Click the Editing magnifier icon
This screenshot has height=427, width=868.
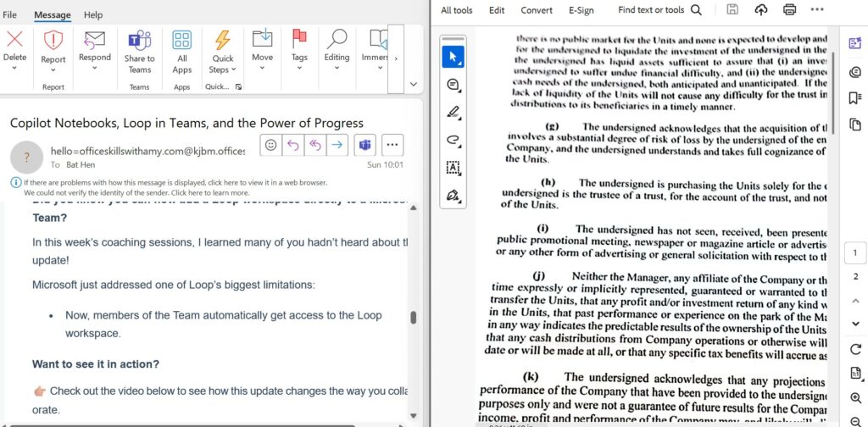[x=337, y=39]
